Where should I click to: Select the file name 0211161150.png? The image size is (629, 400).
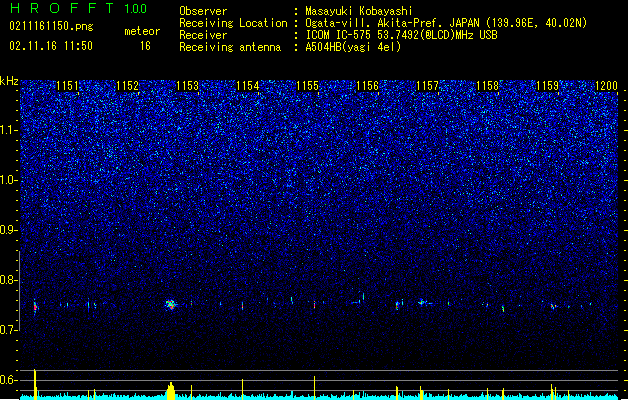51,26
